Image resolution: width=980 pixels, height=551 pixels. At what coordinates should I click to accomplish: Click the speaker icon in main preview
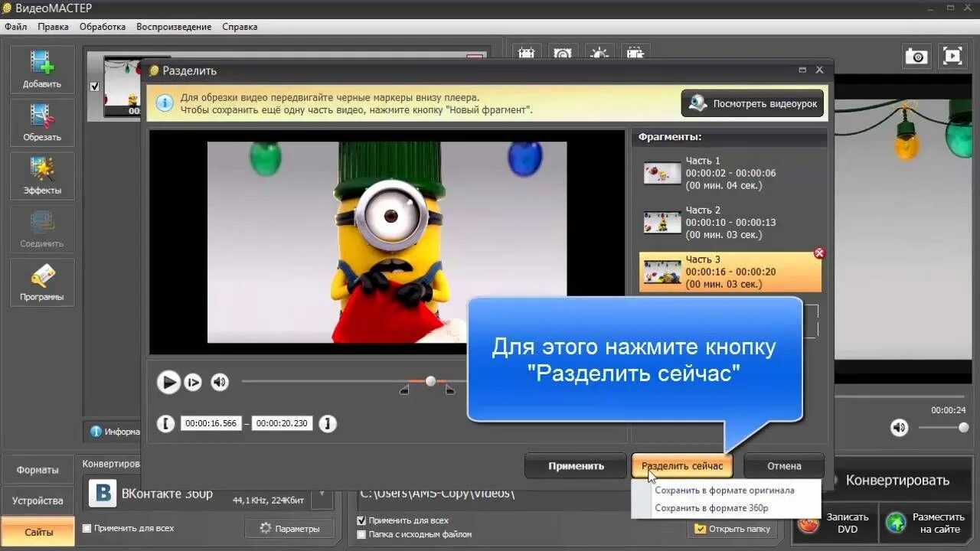pyautogui.click(x=900, y=428)
